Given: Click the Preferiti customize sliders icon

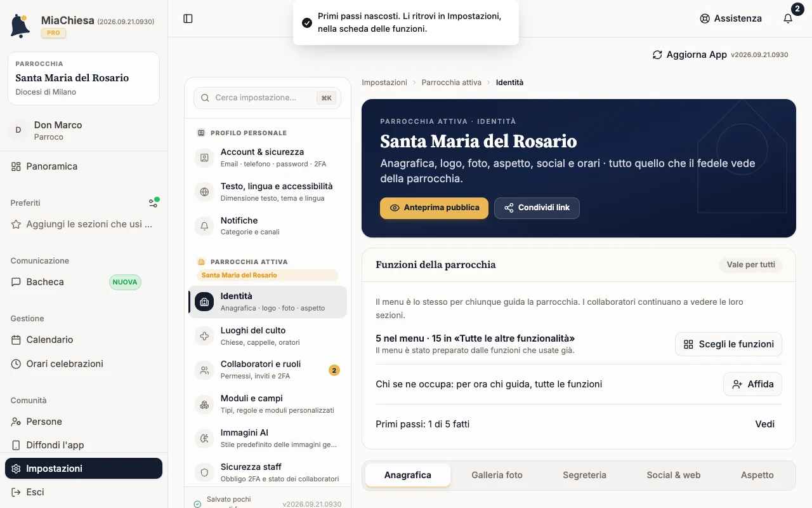Looking at the screenshot, I should pos(154,203).
